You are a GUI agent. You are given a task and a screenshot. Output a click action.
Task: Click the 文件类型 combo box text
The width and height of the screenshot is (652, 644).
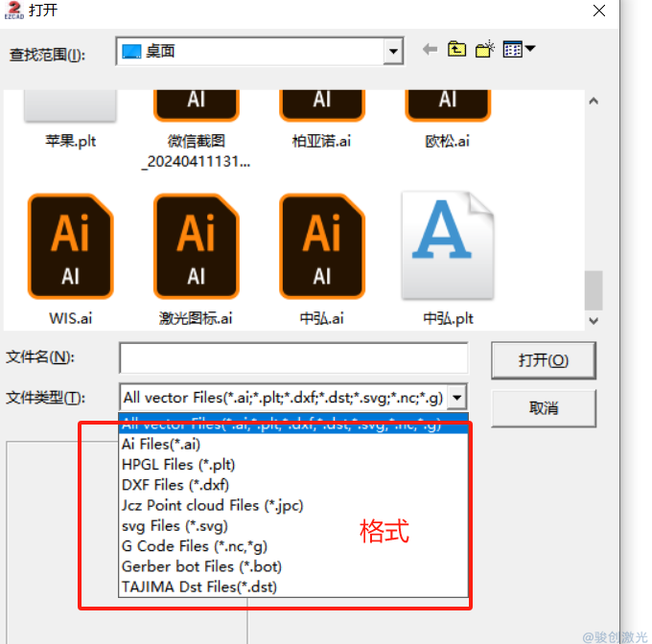(284, 398)
